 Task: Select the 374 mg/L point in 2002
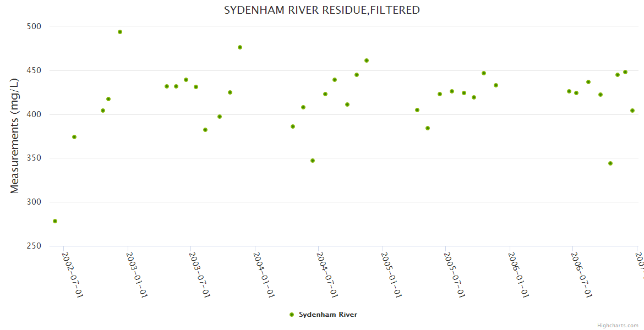pos(74,137)
